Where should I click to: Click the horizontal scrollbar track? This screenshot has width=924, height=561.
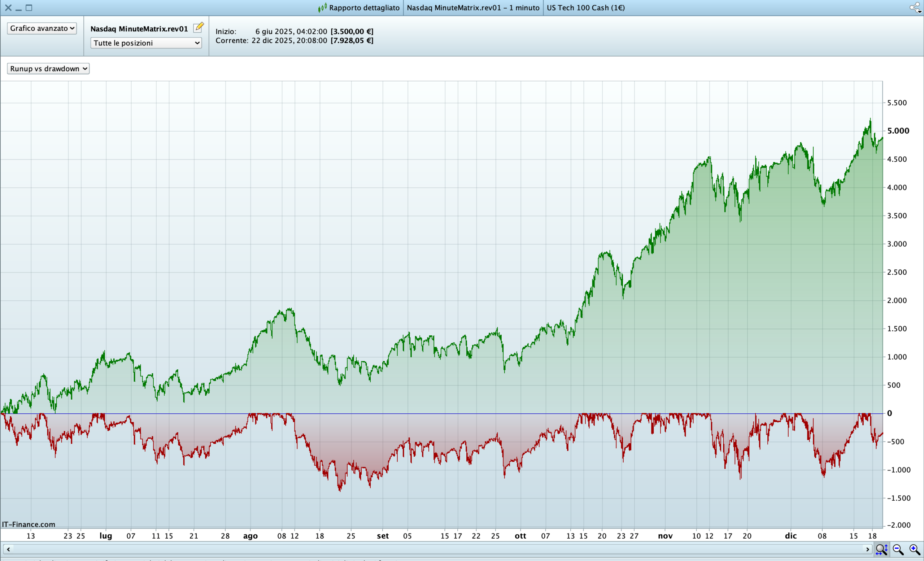(435, 549)
